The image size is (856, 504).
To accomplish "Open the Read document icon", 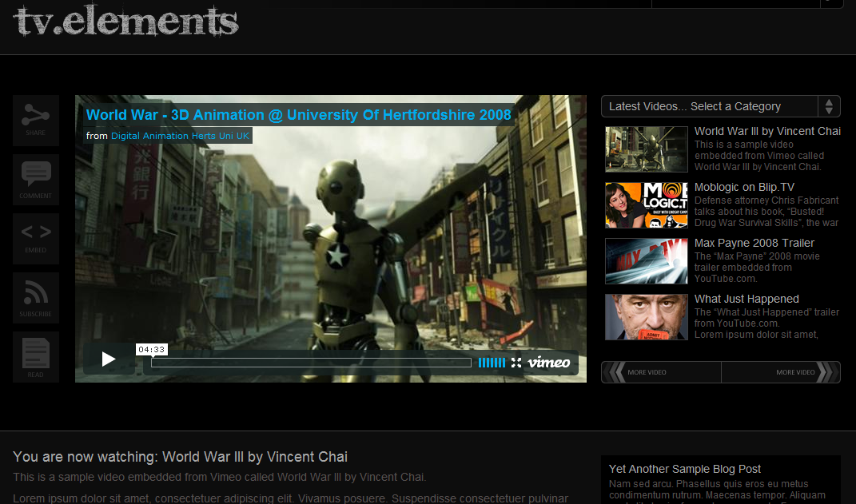I will [x=36, y=357].
